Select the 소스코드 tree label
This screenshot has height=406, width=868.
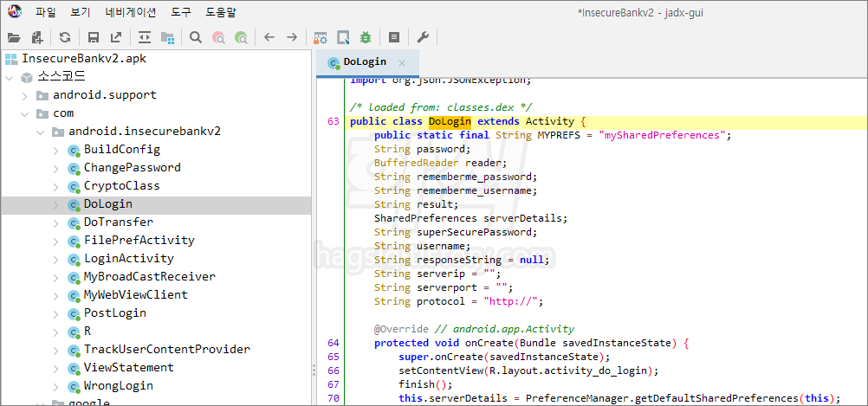(x=62, y=76)
